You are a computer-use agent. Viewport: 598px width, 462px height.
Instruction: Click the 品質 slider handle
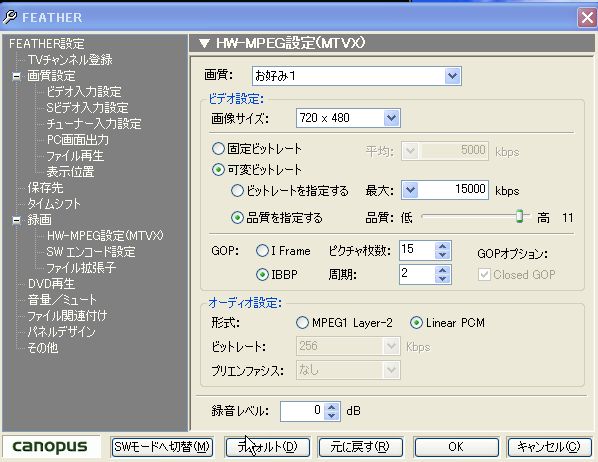coord(519,216)
